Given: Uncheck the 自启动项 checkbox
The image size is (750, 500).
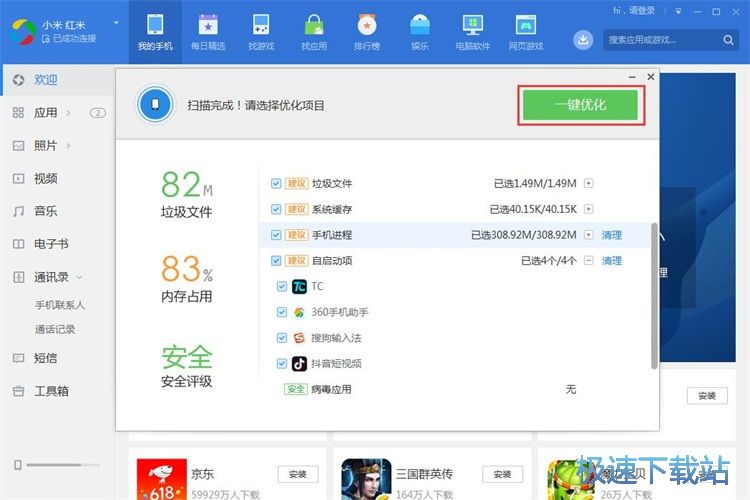Looking at the screenshot, I should coord(276,261).
